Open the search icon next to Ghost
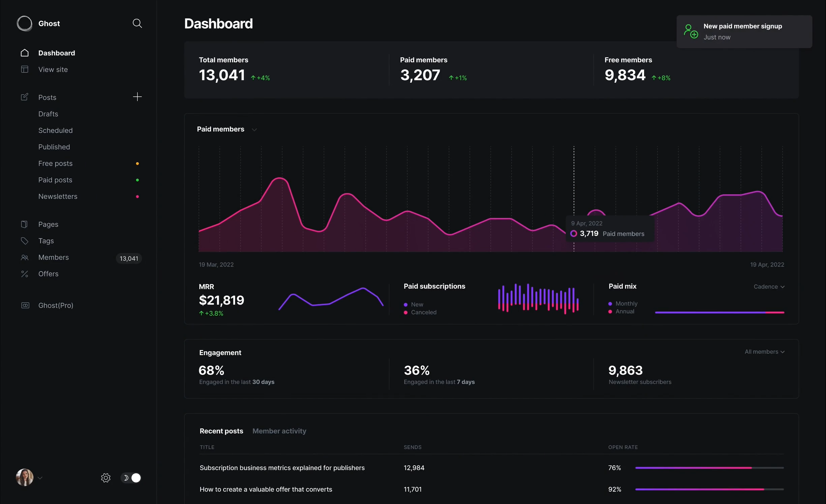The height and width of the screenshot is (504, 826). point(137,23)
